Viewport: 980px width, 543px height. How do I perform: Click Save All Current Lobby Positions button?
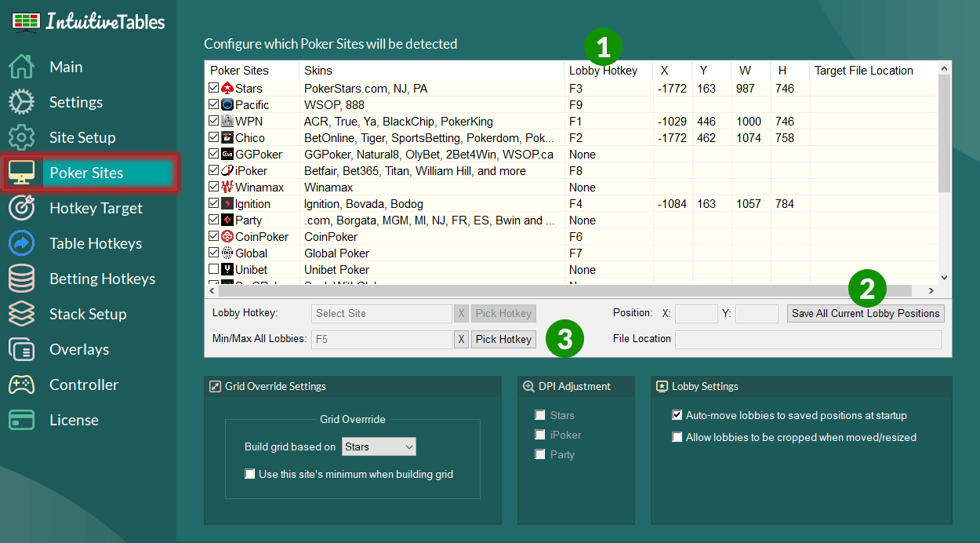point(866,313)
